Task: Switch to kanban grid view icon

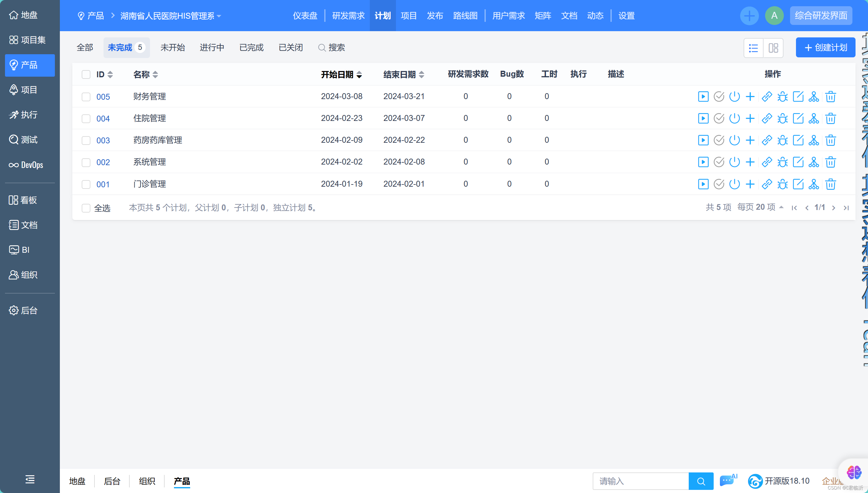Action: point(773,48)
